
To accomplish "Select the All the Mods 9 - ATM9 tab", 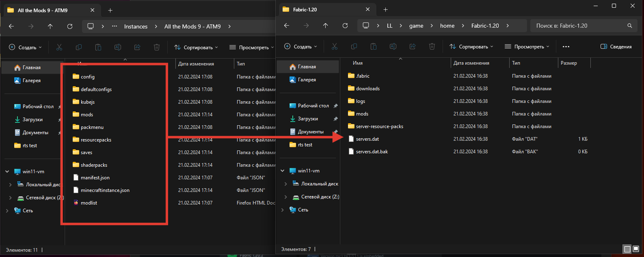I will pyautogui.click(x=51, y=10).
